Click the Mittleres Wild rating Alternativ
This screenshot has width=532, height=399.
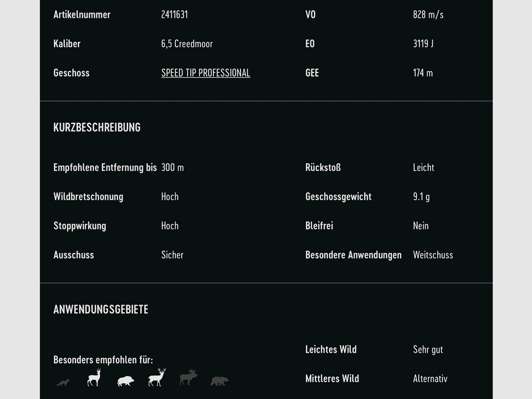pyautogui.click(x=430, y=379)
